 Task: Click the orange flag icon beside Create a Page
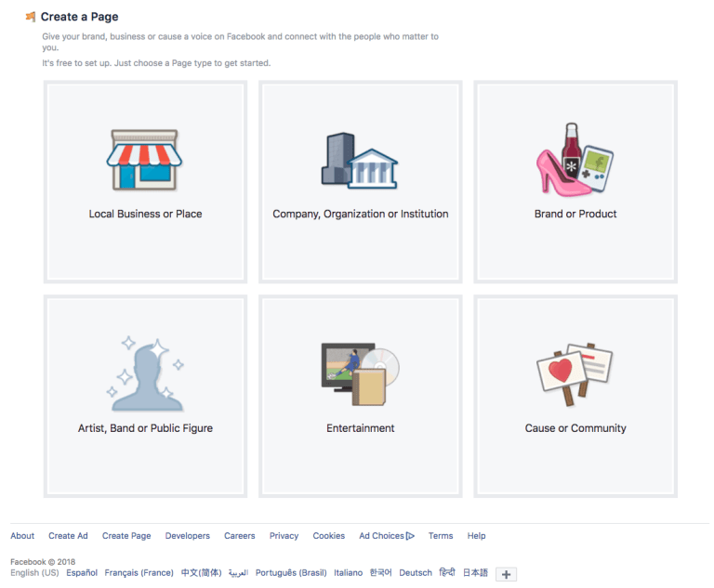[31, 17]
